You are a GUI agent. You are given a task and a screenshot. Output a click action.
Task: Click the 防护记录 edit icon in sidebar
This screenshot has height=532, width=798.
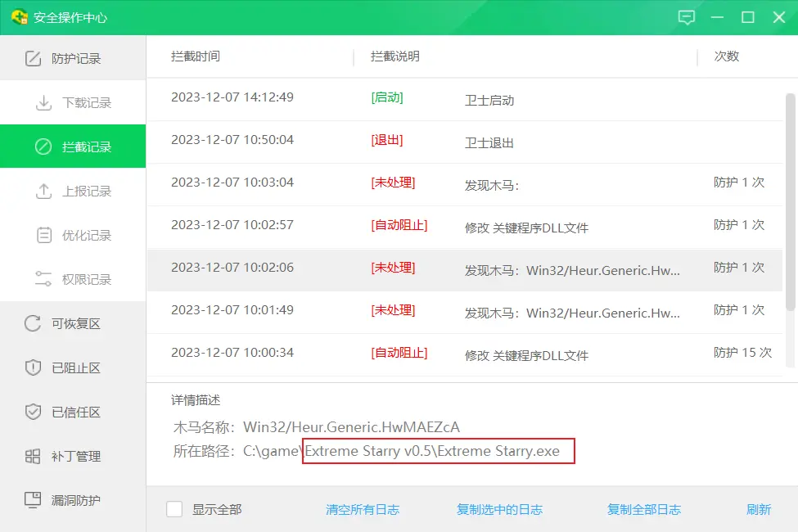(33, 59)
